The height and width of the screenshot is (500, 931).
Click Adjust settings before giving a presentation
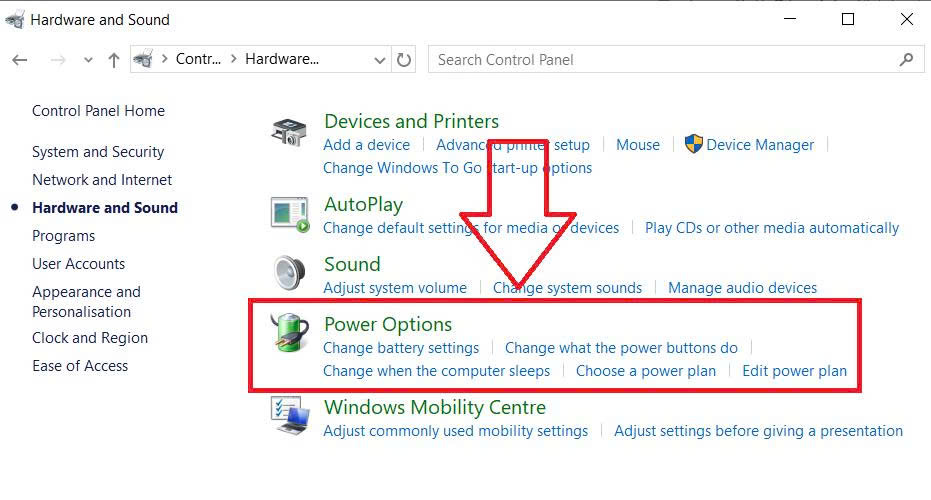pyautogui.click(x=758, y=431)
